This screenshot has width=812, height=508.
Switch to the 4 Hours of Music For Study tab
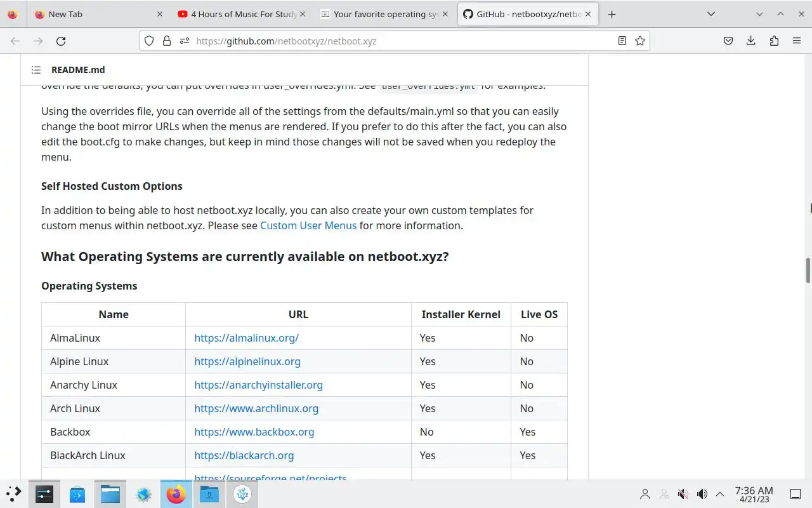click(242, 14)
